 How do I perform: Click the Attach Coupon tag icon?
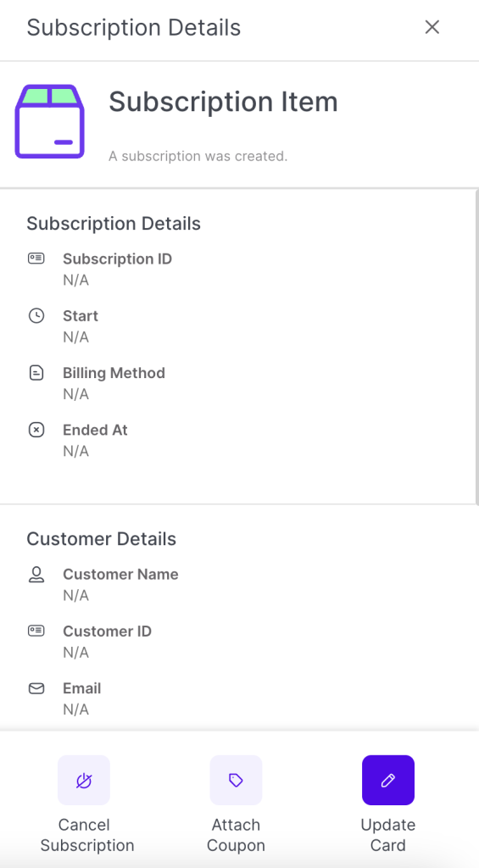click(x=236, y=780)
